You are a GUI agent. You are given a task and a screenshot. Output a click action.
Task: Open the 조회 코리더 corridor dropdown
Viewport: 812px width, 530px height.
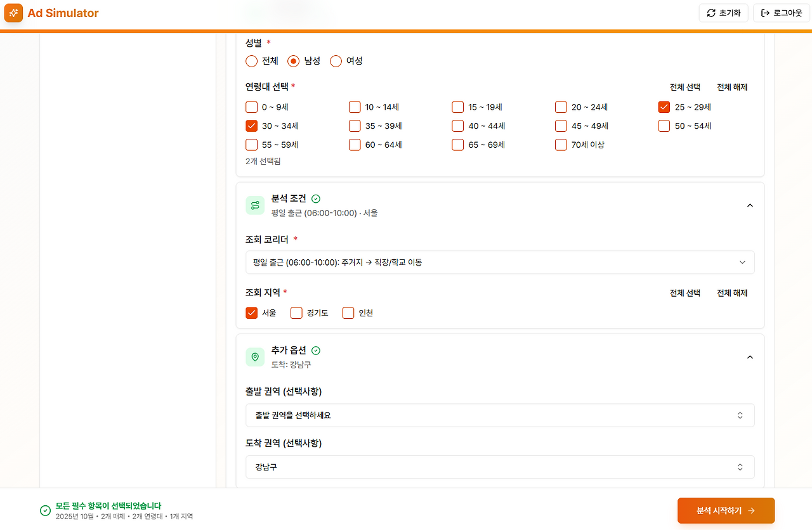click(500, 262)
